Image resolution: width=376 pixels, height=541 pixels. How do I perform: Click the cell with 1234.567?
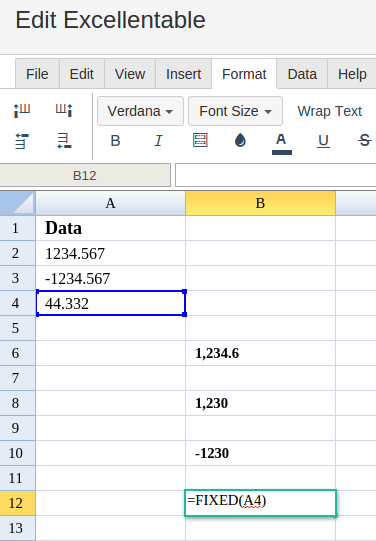(x=110, y=253)
